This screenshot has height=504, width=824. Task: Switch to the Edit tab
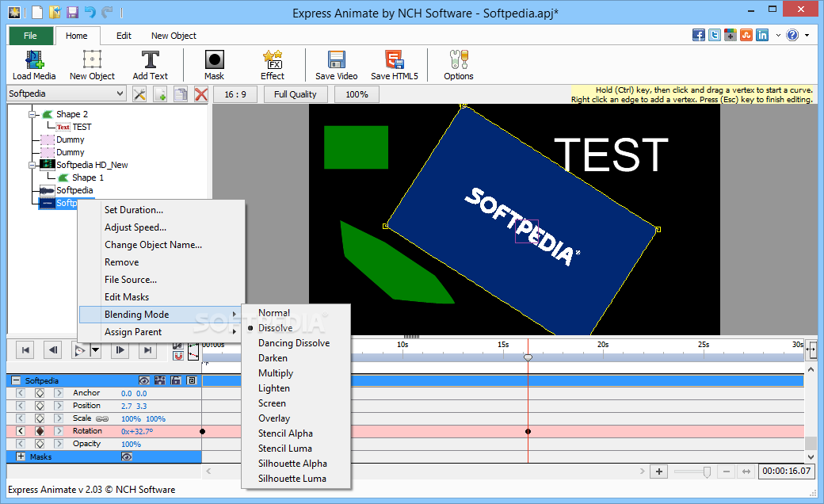pyautogui.click(x=124, y=36)
